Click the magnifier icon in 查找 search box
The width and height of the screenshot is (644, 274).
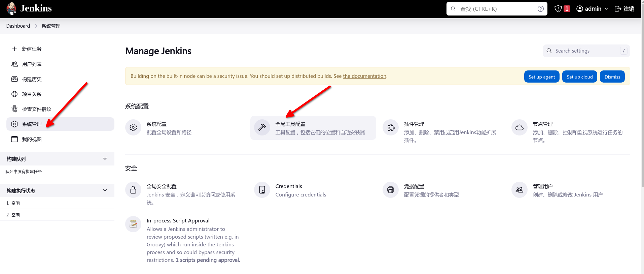click(453, 9)
